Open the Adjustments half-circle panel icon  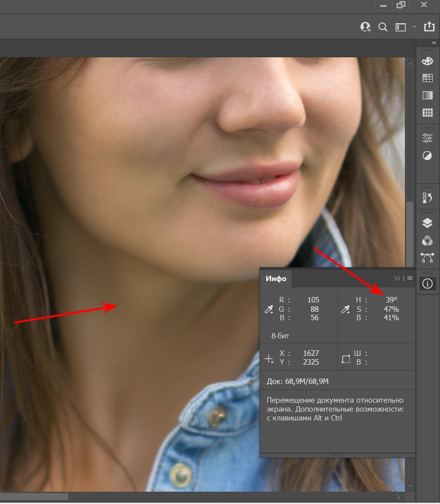428,156
